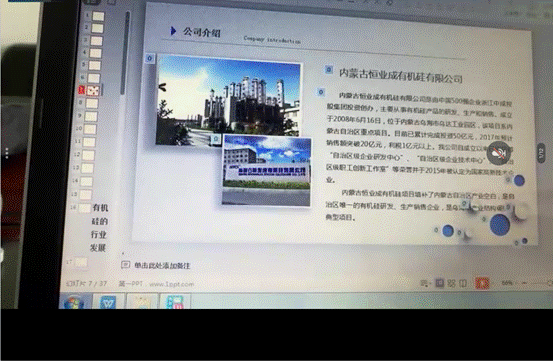Select slide 14 thumbnail
The width and height of the screenshot is (553, 361).
tap(86, 182)
